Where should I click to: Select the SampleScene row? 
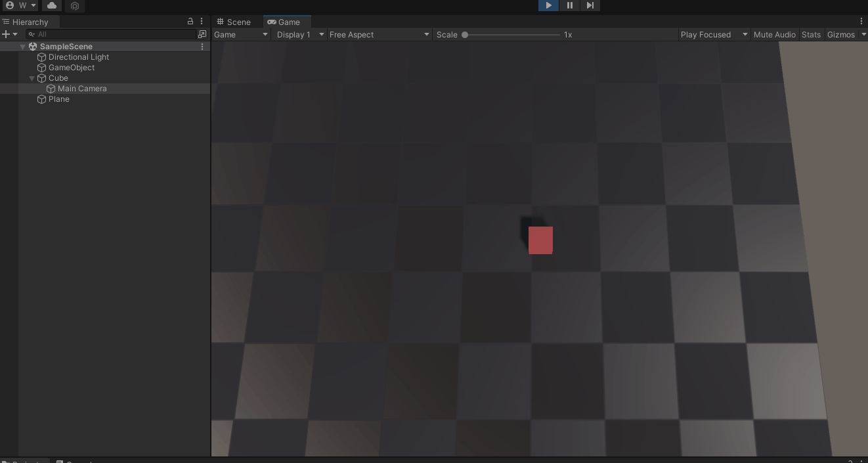tap(105, 47)
